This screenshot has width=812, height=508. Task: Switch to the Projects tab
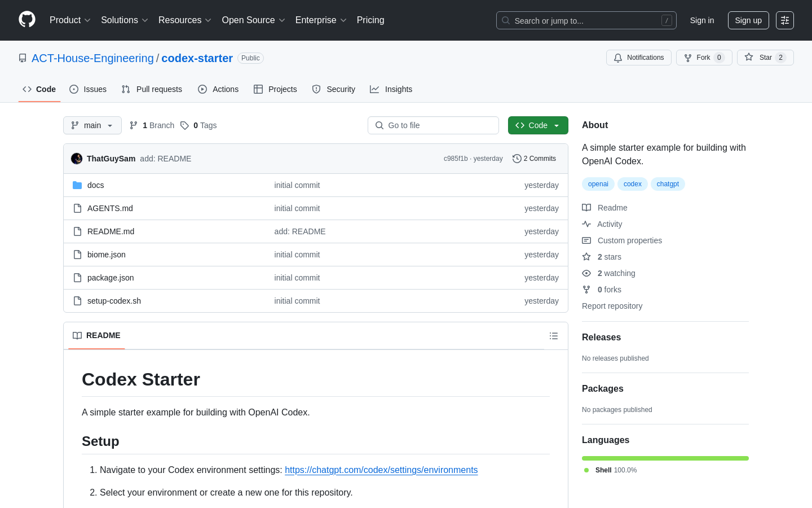tap(275, 89)
